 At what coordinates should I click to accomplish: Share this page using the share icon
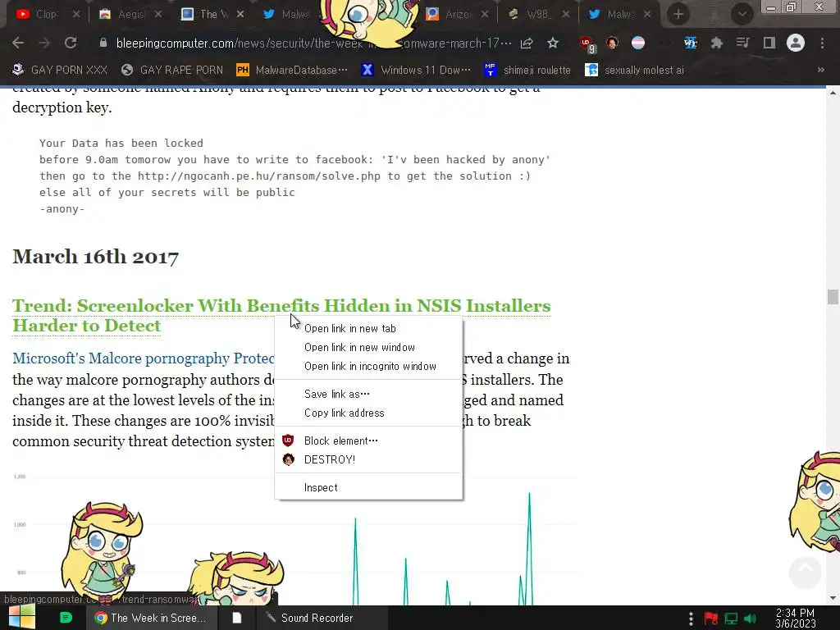point(527,43)
